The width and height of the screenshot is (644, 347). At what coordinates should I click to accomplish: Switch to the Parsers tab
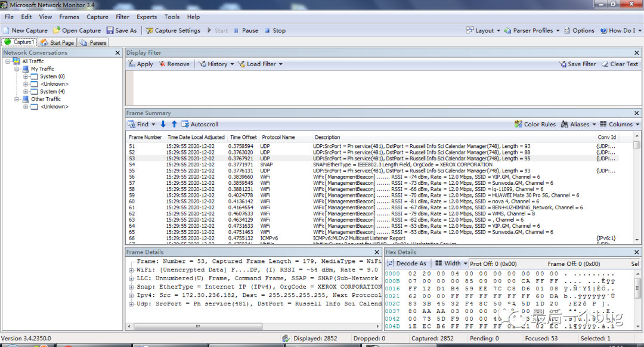point(93,42)
